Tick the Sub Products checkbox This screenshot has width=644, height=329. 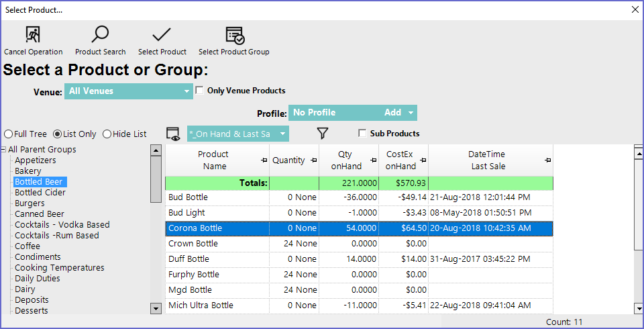tap(363, 134)
